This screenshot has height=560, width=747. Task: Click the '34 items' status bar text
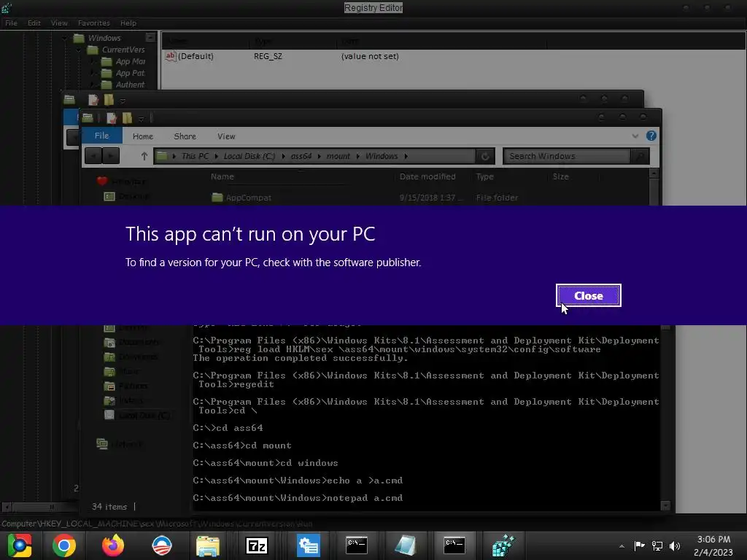[x=109, y=507]
